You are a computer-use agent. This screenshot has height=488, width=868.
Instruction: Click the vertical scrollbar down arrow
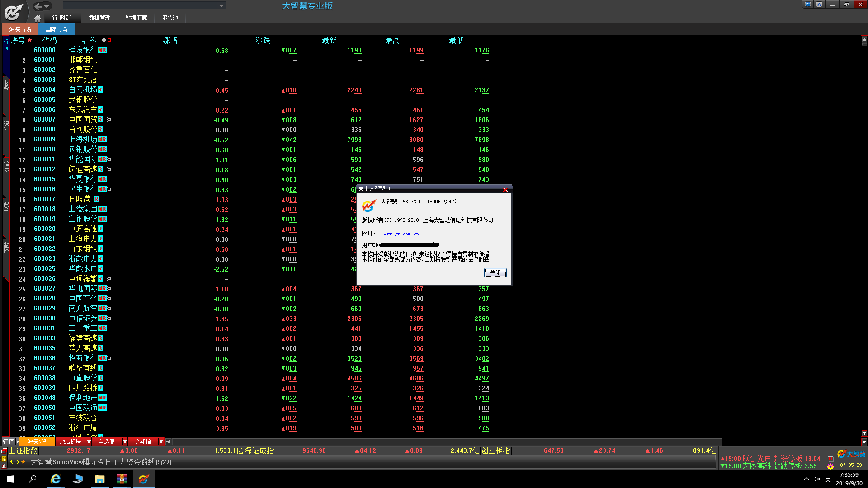click(864, 433)
